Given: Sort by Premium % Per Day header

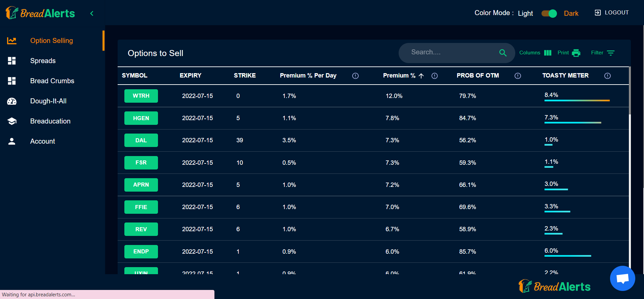Looking at the screenshot, I should click(308, 76).
